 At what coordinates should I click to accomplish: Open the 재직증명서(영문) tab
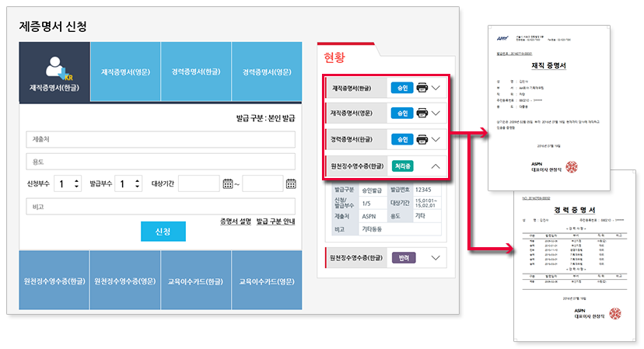[x=125, y=72]
